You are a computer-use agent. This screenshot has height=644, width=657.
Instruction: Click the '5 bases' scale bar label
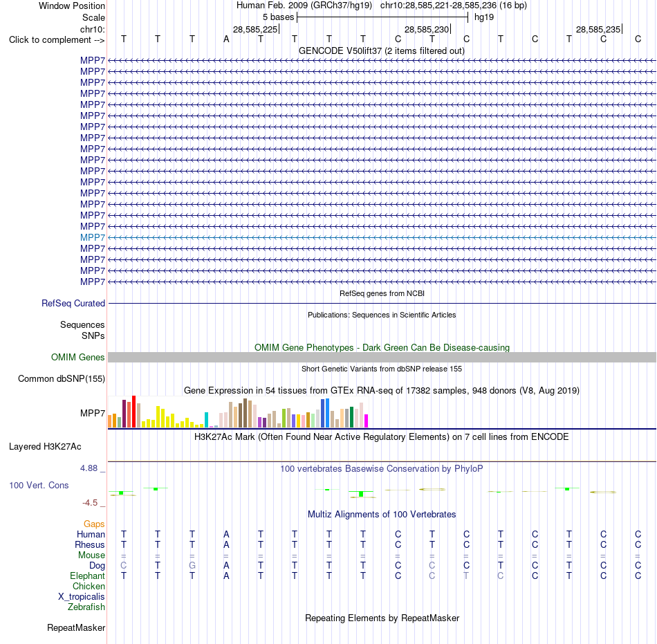coord(278,17)
